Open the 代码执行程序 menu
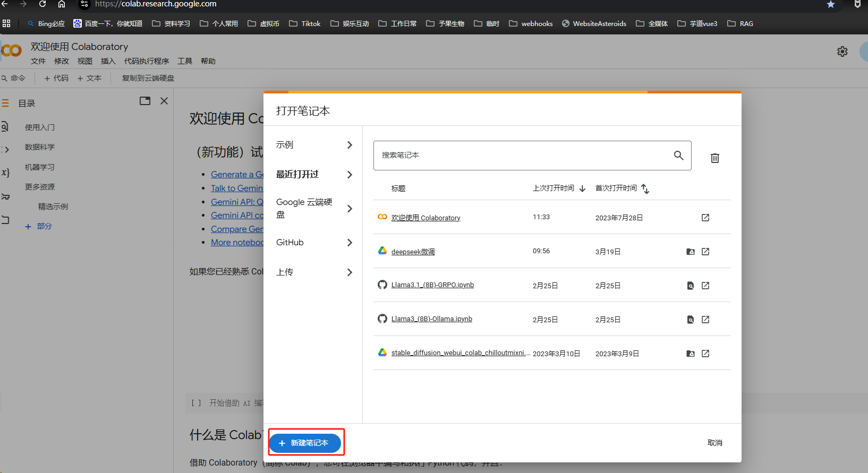868x473 pixels. [147, 61]
